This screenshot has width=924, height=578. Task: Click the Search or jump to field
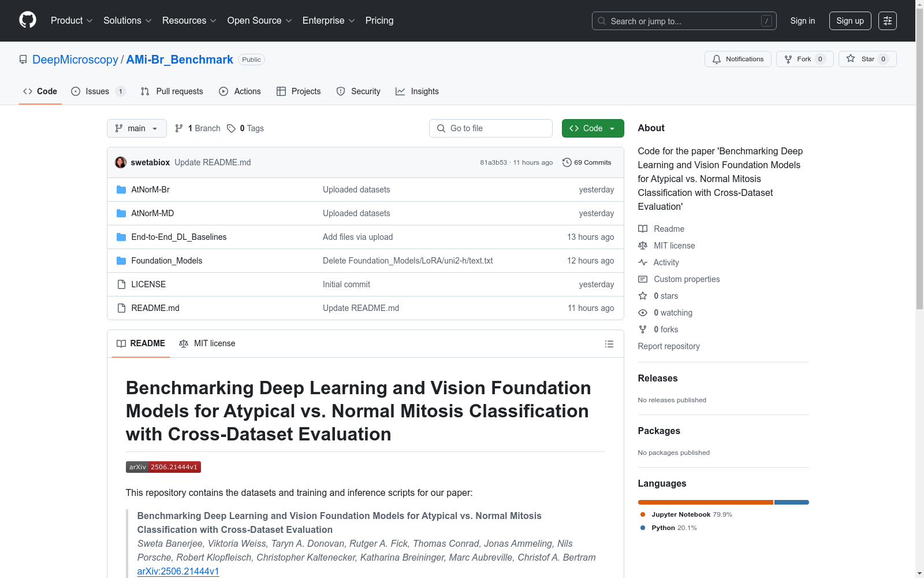click(x=684, y=21)
